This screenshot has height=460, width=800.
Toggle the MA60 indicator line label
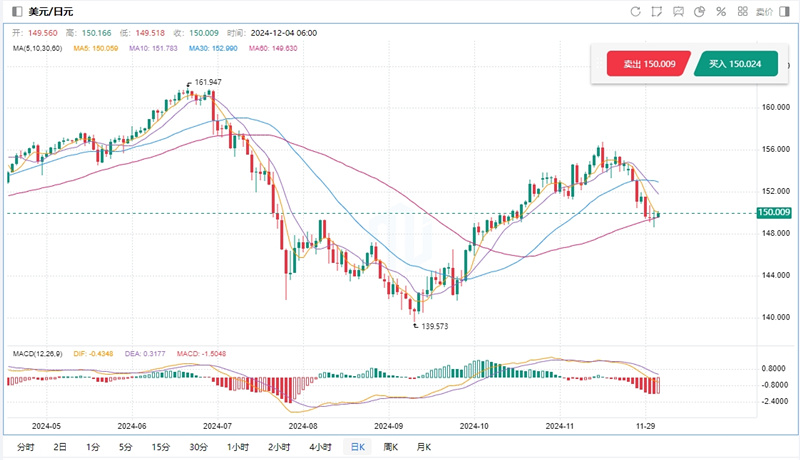(268, 48)
